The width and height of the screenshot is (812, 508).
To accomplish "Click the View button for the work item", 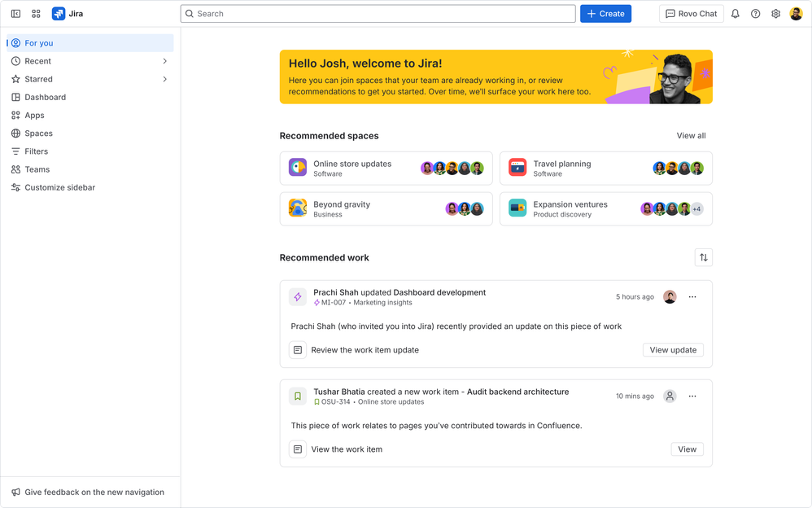I will pyautogui.click(x=688, y=449).
